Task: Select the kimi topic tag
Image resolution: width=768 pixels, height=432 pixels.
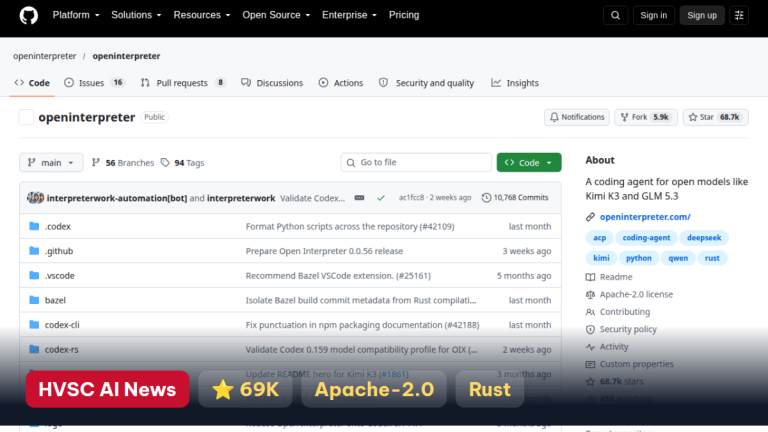Action: point(601,258)
